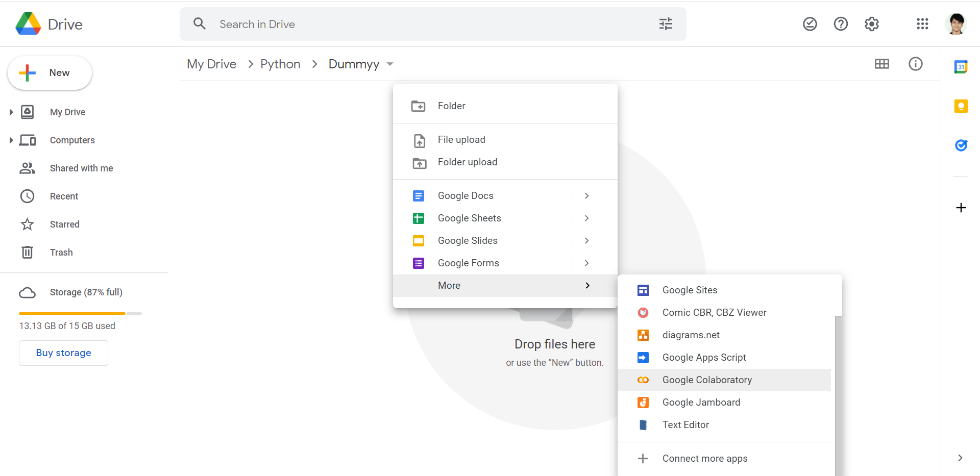Open Google Keep from the right sidebar

click(x=961, y=106)
